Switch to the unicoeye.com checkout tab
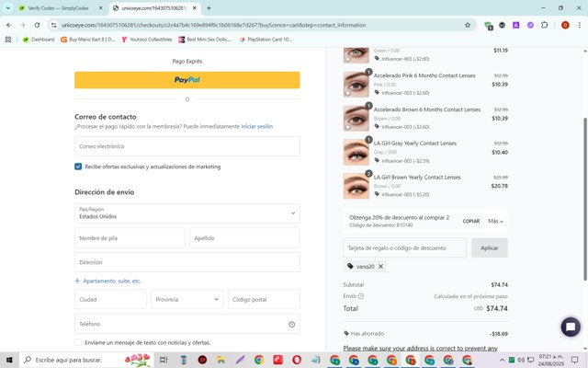Screen dimensions: 588x368 pos(154,8)
